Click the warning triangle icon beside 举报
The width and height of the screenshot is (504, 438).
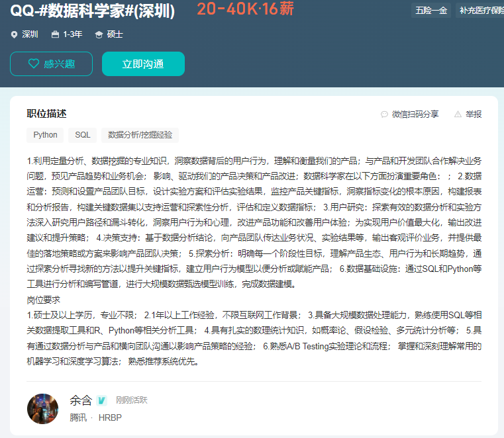[x=458, y=114]
